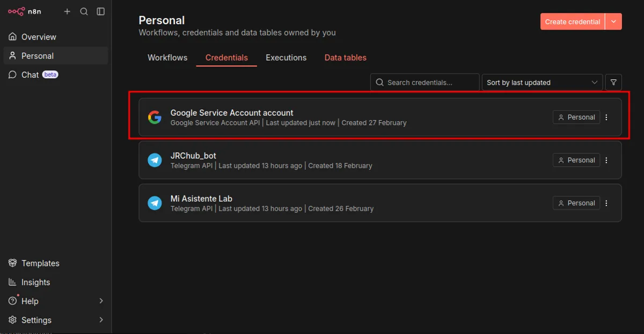Expand the Settings submenu in sidebar
This screenshot has height=334, width=644.
coord(101,320)
